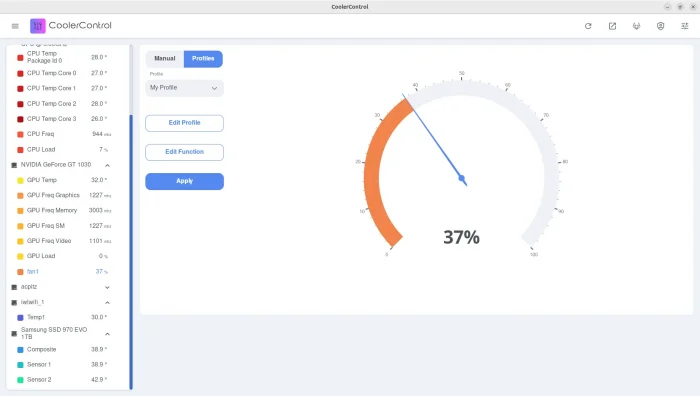This screenshot has height=396, width=700.
Task: Collapse the NVIDIA GeForce GT 1030 group
Action: point(108,166)
